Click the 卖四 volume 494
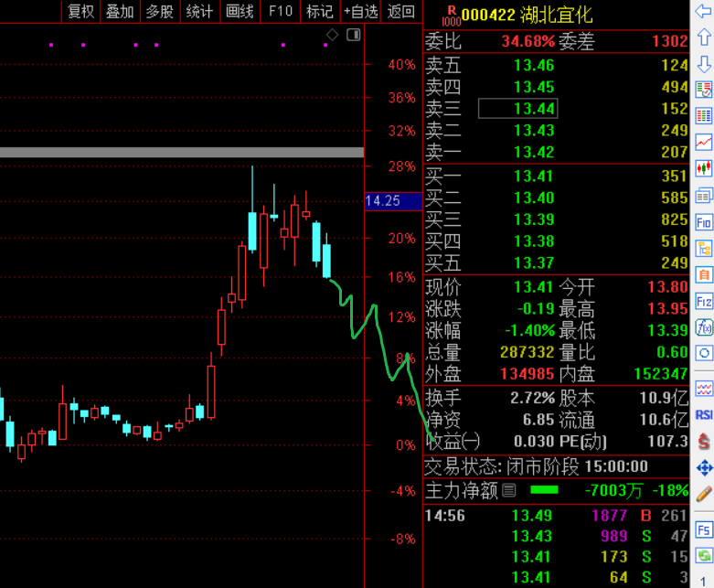 [675, 87]
